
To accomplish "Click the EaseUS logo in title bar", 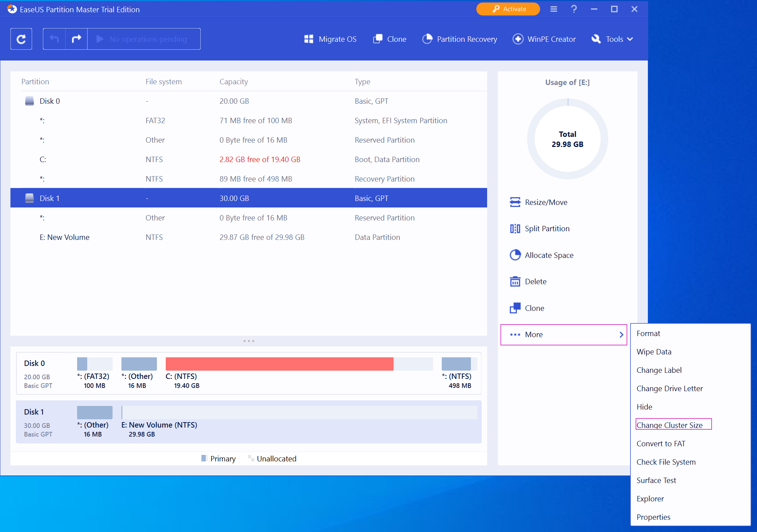I will pos(12,9).
